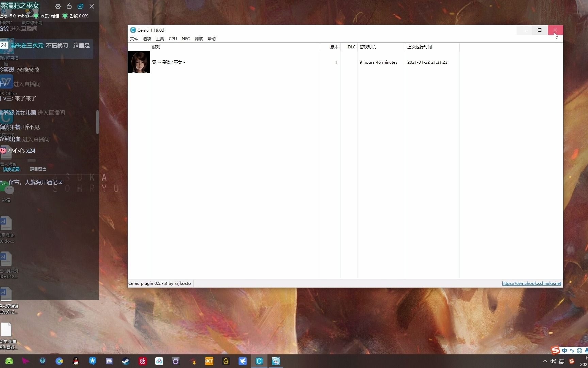Image resolution: width=588 pixels, height=368 pixels.
Task: Minimize the Cemu window
Action: coord(524,30)
